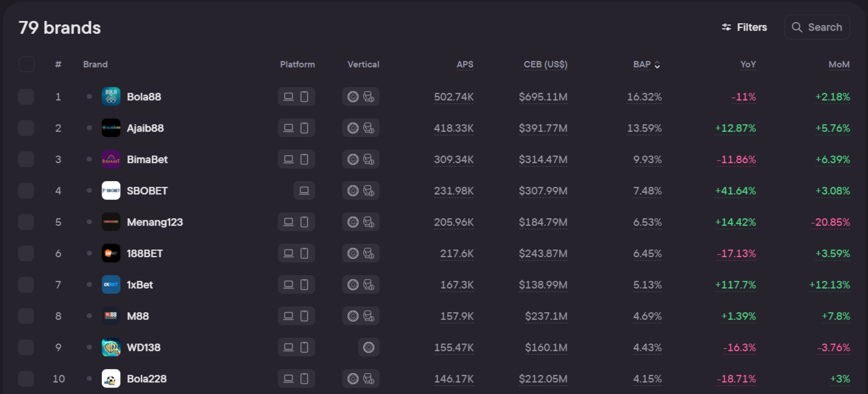Check the box for the Bola88 row
Viewport: 868px width, 394px height.
26,96
